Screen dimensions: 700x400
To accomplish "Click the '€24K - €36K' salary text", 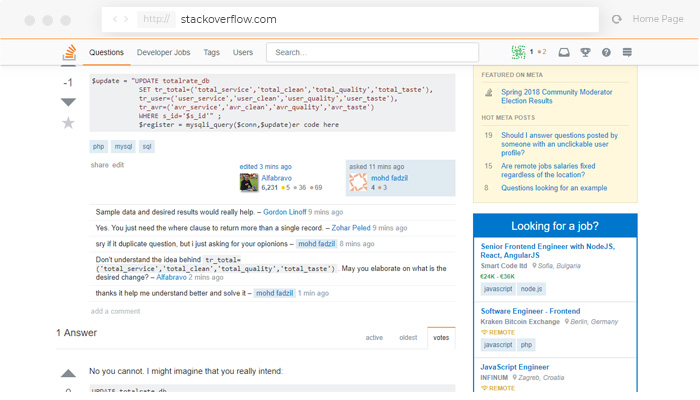I will tap(497, 276).
